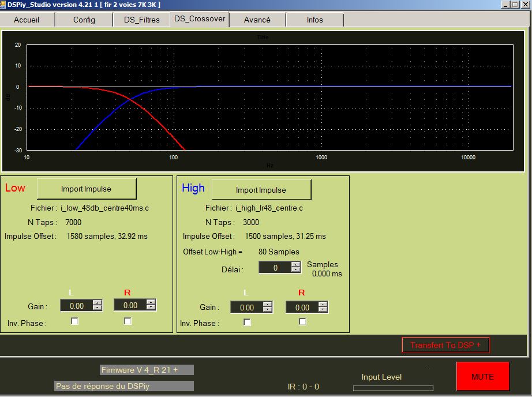Import impulse file for Low channel
Screen dimensions: 532x401
coord(87,189)
